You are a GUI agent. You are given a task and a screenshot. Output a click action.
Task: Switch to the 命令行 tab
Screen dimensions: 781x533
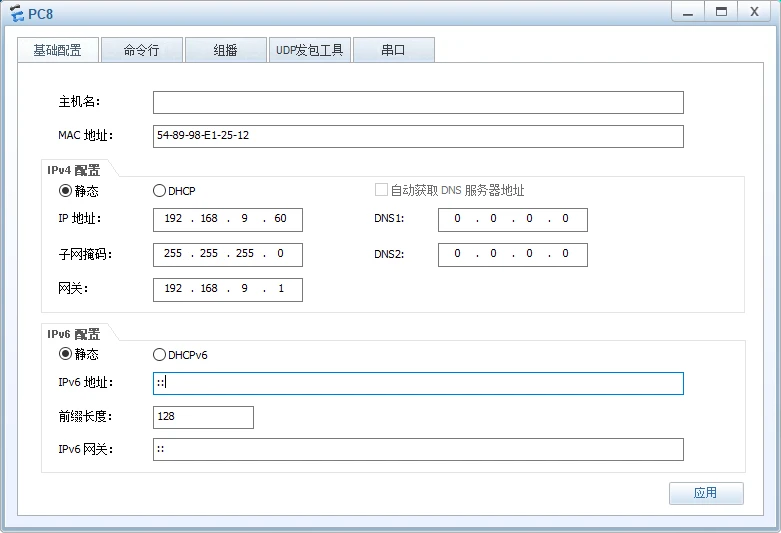pyautogui.click(x=141, y=50)
